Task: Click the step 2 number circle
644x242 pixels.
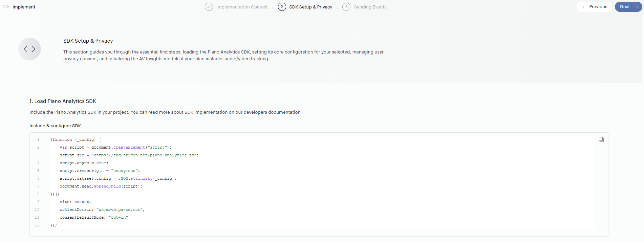Action: coord(282,7)
